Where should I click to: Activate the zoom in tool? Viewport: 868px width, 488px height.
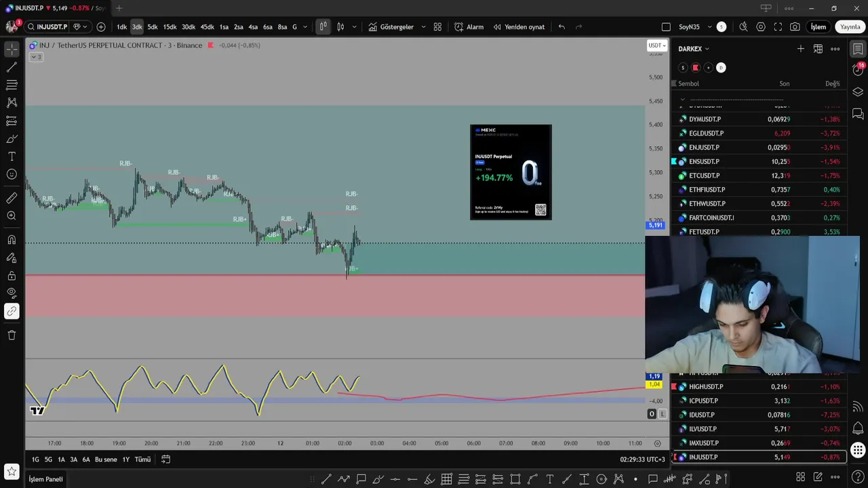coord(12,216)
